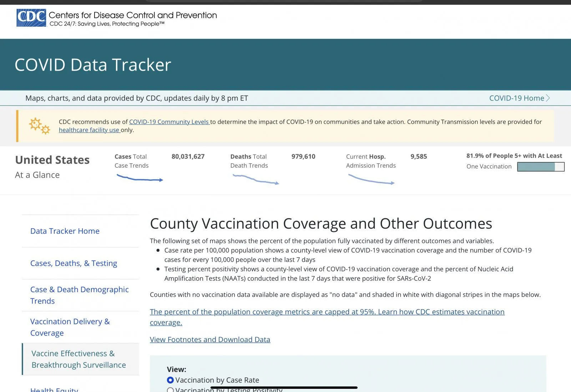571x392 pixels.
Task: Expand Case & Death Demographic Trends
Action: (x=79, y=295)
